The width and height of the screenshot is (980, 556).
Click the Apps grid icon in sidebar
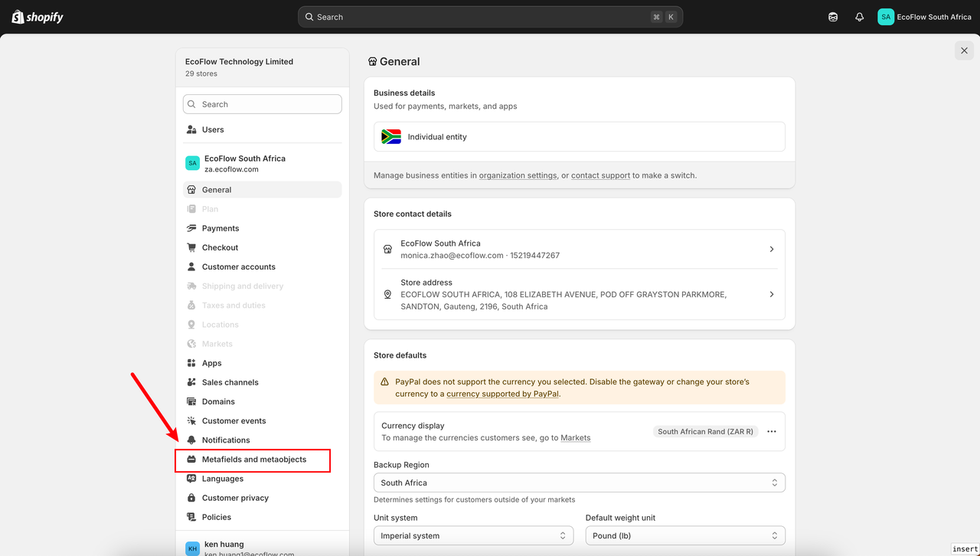191,363
